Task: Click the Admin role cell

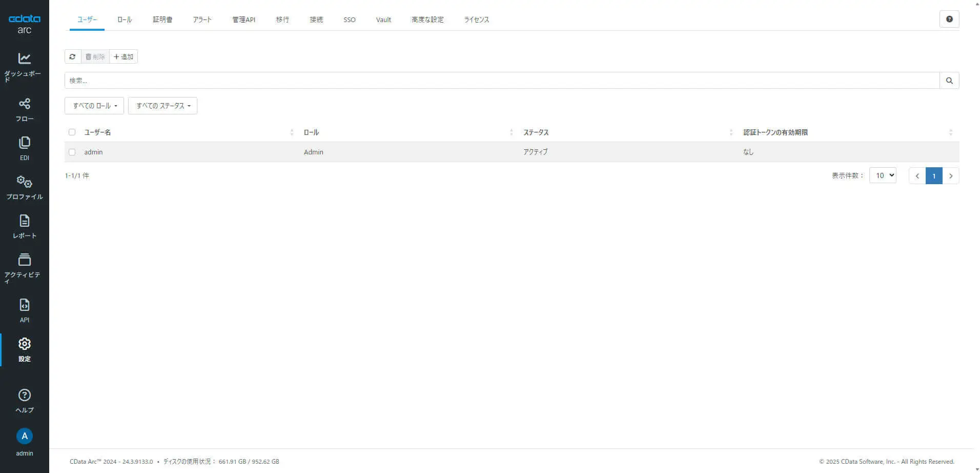Action: 313,152
